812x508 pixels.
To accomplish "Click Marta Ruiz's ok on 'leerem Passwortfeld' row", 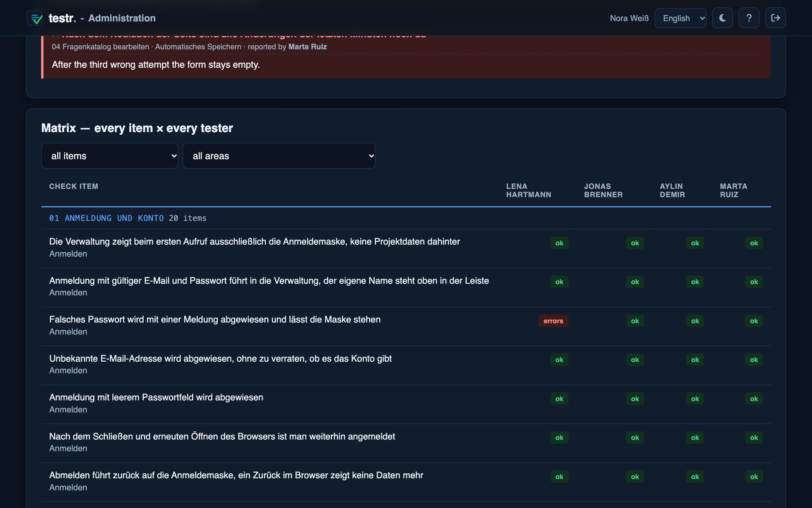I will (754, 399).
